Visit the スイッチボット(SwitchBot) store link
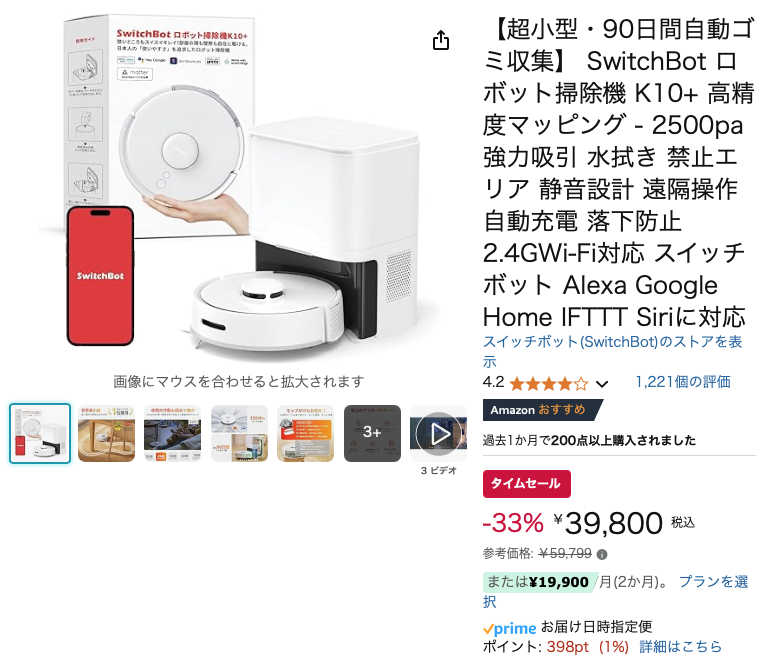Image resolution: width=769 pixels, height=659 pixels. pos(612,351)
